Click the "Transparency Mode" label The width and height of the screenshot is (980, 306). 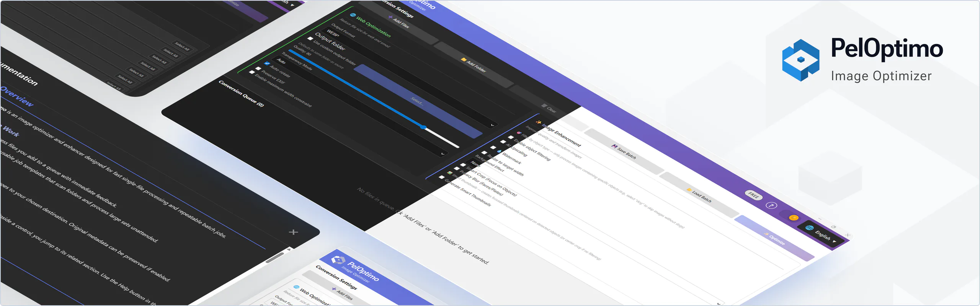[x=297, y=61]
